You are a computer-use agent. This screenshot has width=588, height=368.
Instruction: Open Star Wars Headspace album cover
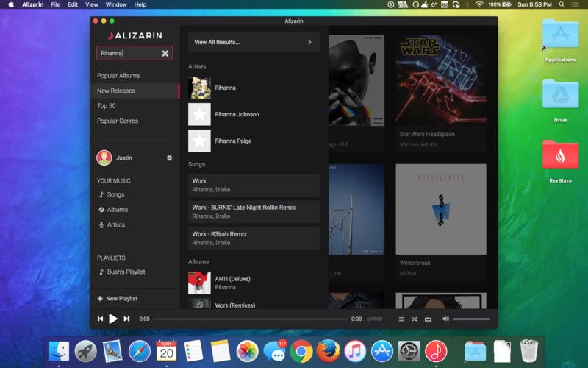click(x=441, y=80)
